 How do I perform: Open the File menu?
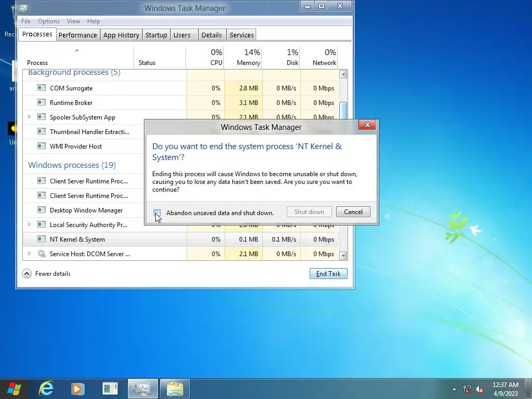coord(26,21)
